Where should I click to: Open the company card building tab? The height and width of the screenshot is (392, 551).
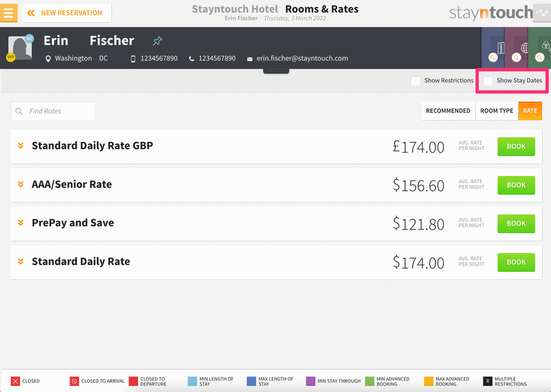493,48
